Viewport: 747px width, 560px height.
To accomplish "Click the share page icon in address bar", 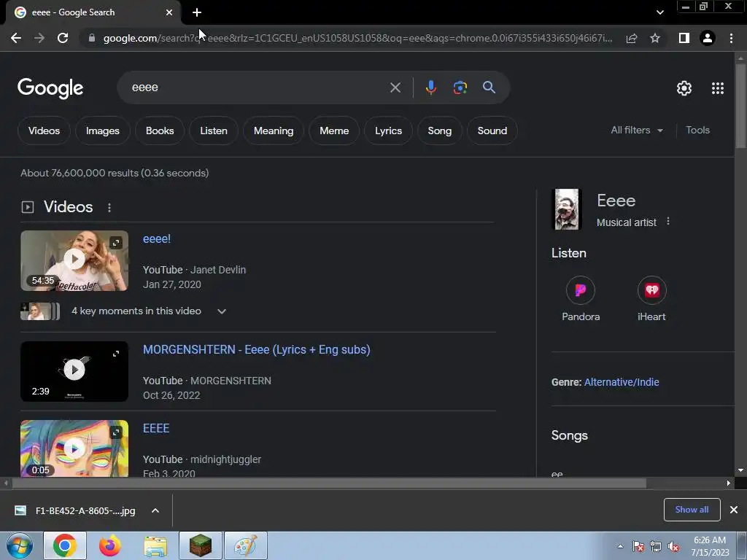I will pos(632,38).
